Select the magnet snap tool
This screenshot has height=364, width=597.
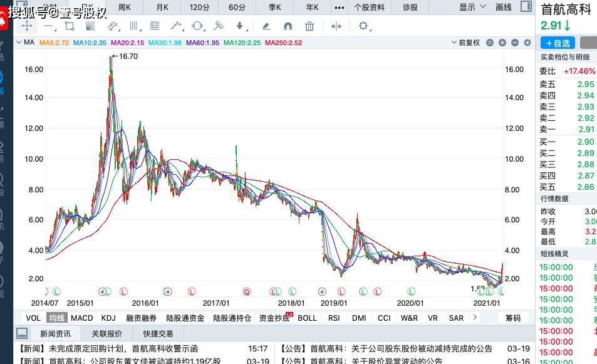point(288,26)
